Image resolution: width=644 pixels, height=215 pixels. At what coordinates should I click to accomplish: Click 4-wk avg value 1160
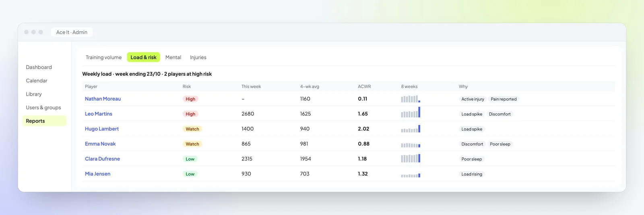coord(305,99)
